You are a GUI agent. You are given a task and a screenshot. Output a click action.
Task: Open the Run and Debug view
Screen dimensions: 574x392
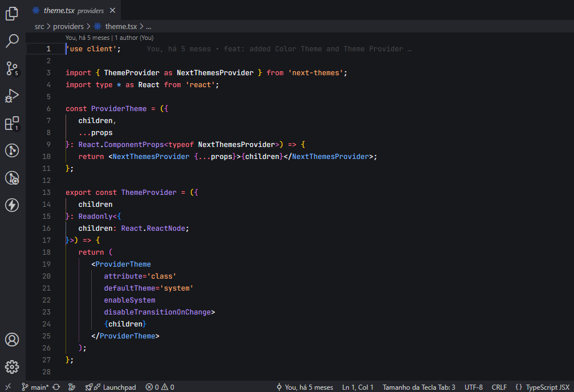coord(12,96)
